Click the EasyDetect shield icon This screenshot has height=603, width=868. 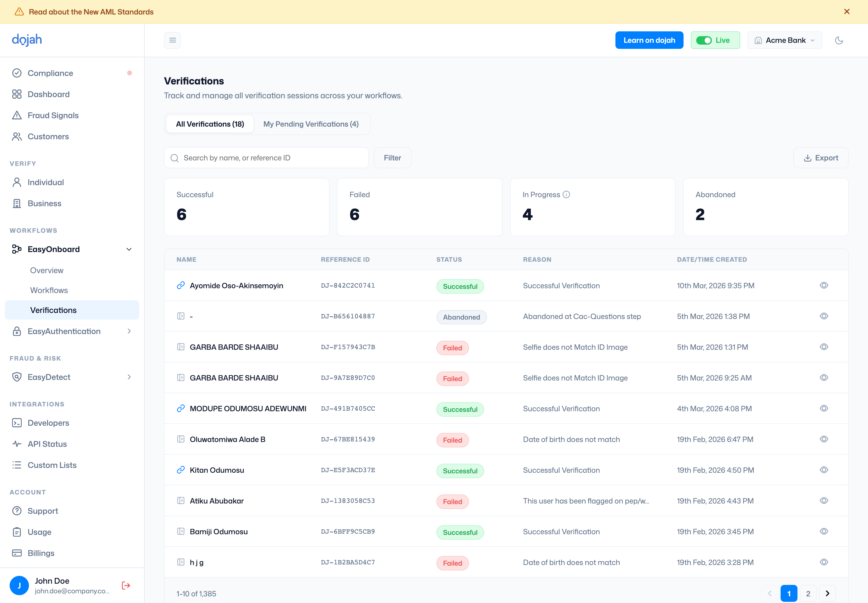point(17,377)
